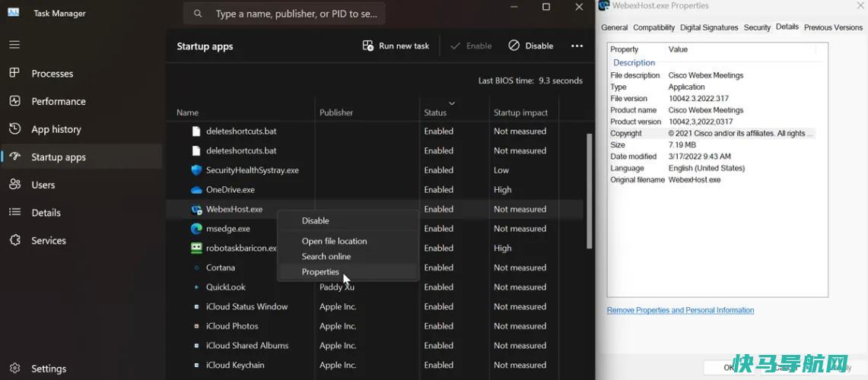Select the Cortana startup row
868x380 pixels.
pos(374,268)
